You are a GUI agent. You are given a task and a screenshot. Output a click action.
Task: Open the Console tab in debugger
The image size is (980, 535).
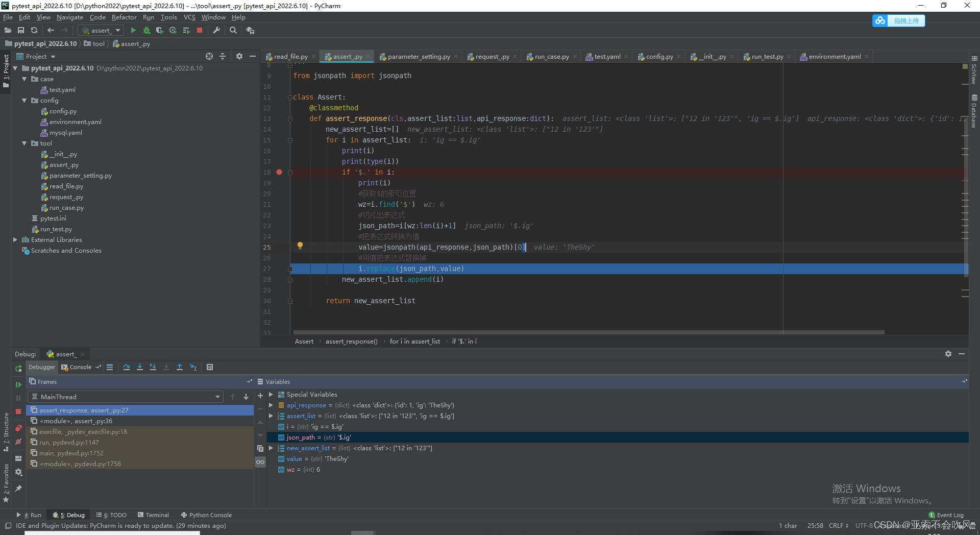[x=77, y=367]
